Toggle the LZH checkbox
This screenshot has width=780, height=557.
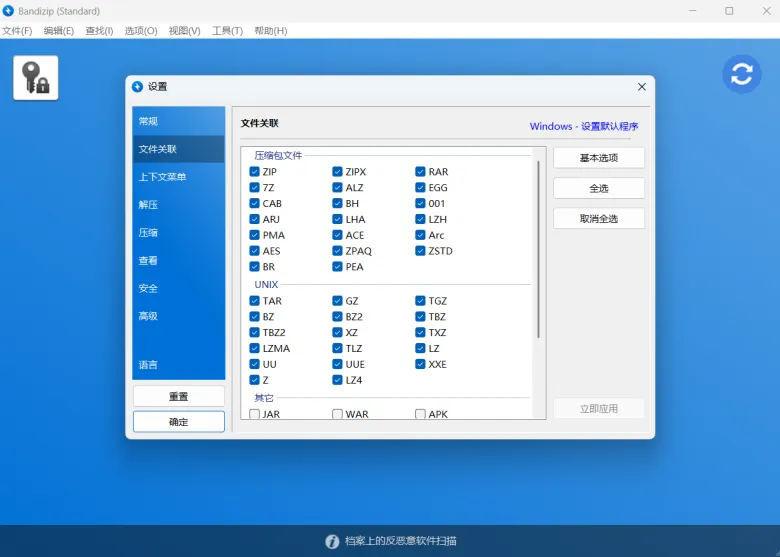(x=420, y=219)
